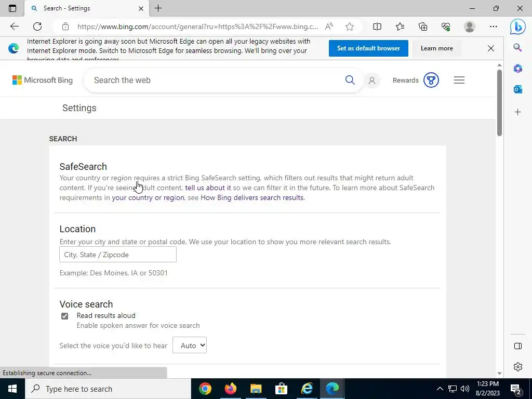
Task: Click the Settings page heading
Action: pos(79,108)
